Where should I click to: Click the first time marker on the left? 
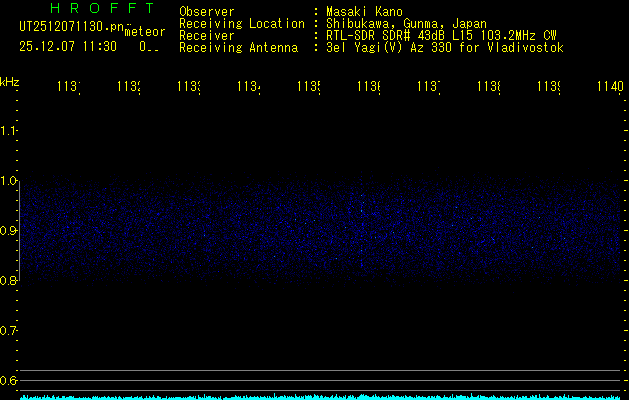pos(68,88)
